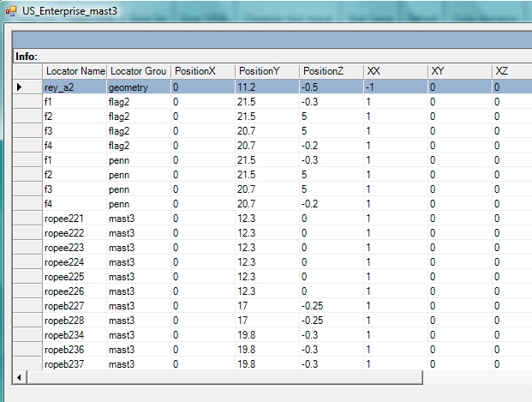Select the geometry group cell
Screen dimensions: 532x402
[x=139, y=87]
